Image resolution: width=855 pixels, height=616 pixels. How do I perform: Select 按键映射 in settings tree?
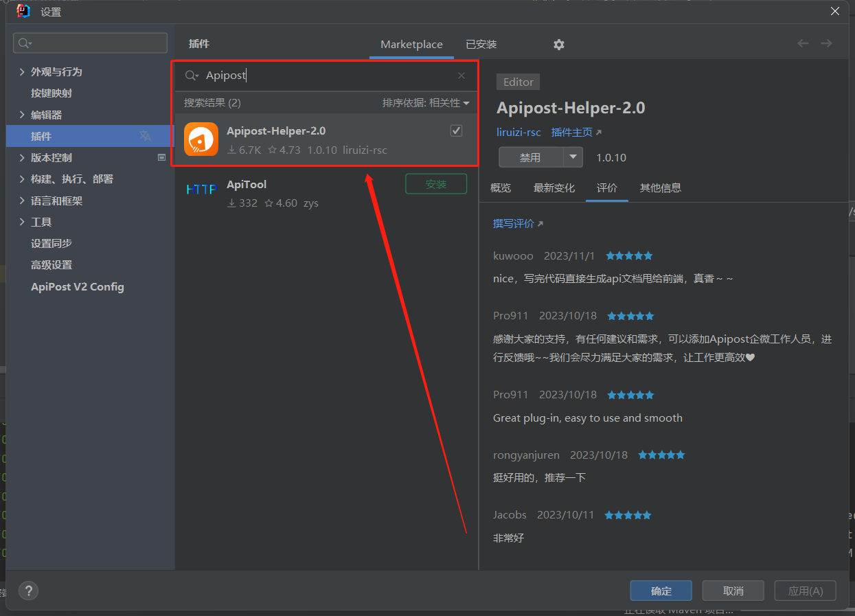pos(52,93)
